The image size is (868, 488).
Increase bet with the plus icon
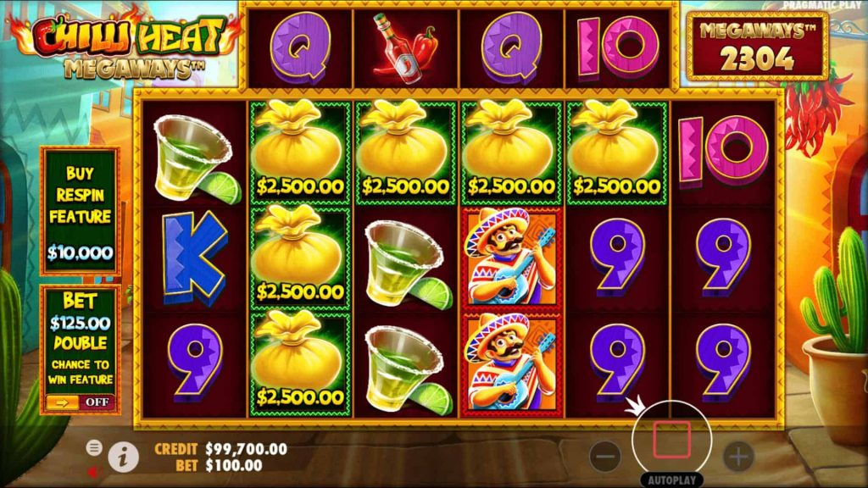[738, 457]
